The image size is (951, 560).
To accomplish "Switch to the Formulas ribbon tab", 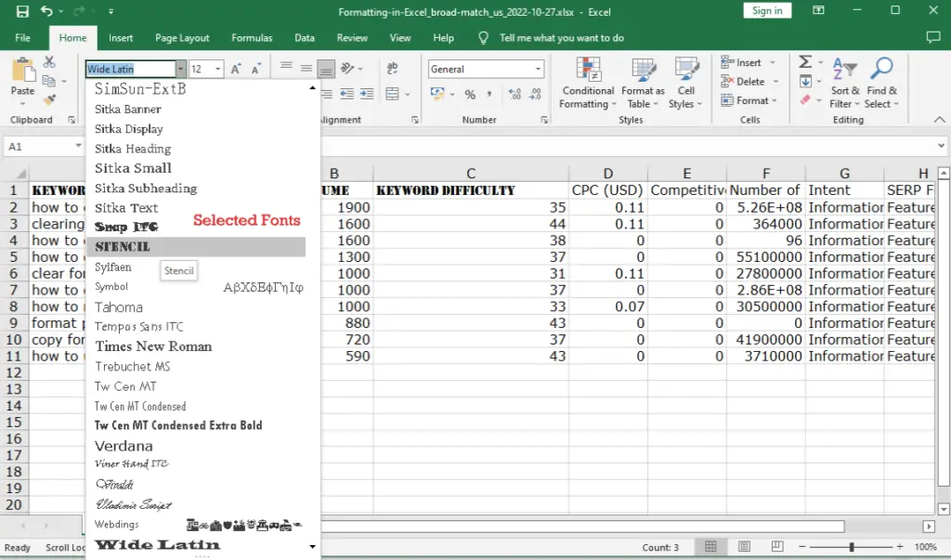I will pyautogui.click(x=251, y=38).
